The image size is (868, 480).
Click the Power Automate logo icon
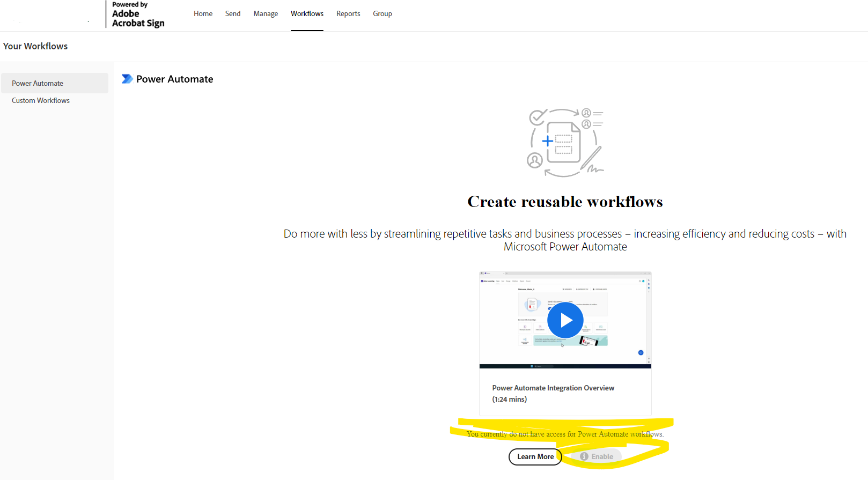point(127,79)
